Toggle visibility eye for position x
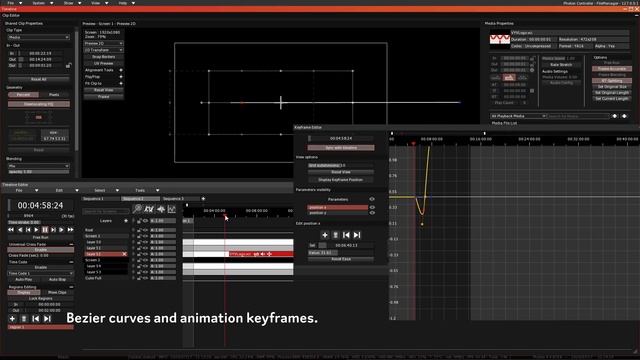This screenshot has width=640, height=360. point(372,207)
